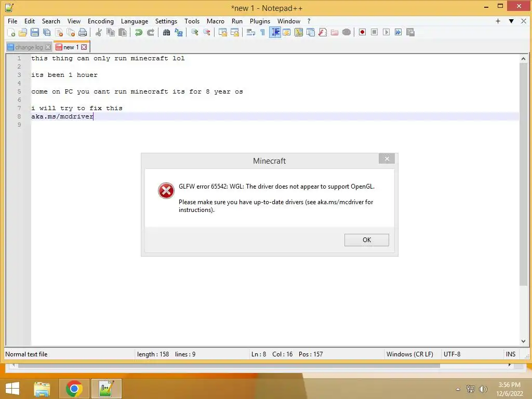Click the macro Playback icon
The image size is (532, 399).
386,32
